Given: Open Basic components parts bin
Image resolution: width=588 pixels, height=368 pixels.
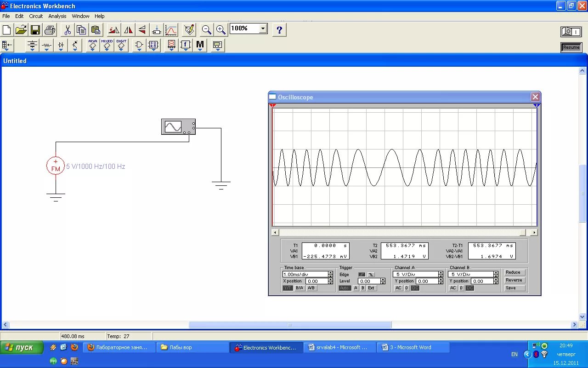Looking at the screenshot, I should (x=46, y=45).
